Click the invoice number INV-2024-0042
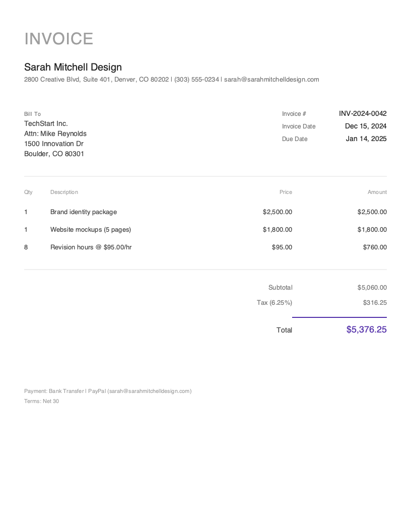Screen dimensions: 411x532 (x=363, y=113)
